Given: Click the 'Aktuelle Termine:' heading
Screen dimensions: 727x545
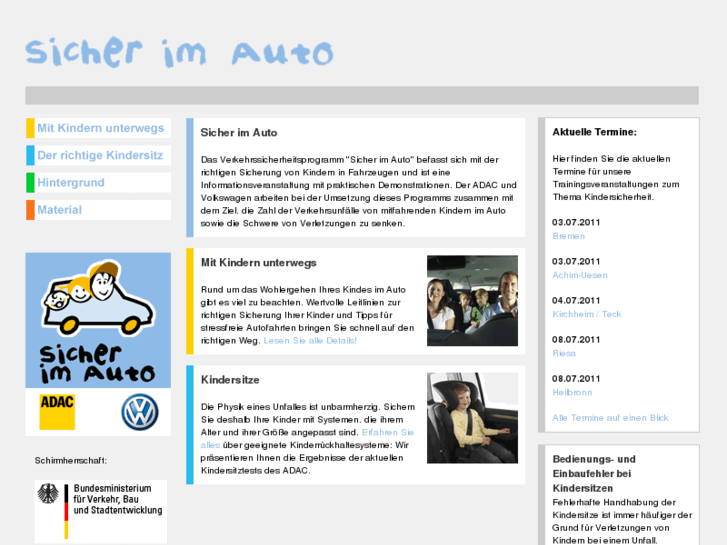Looking at the screenshot, I should click(594, 132).
